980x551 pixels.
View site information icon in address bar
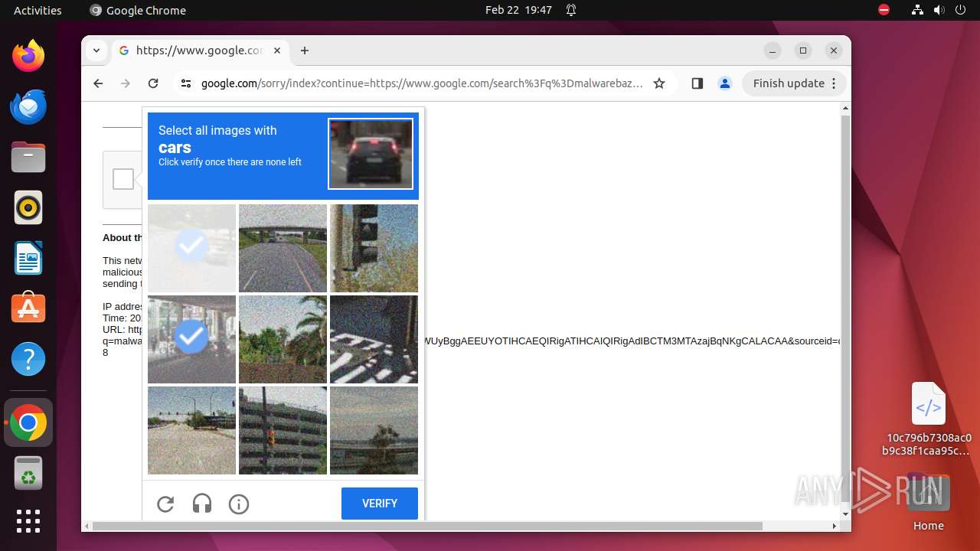(186, 83)
